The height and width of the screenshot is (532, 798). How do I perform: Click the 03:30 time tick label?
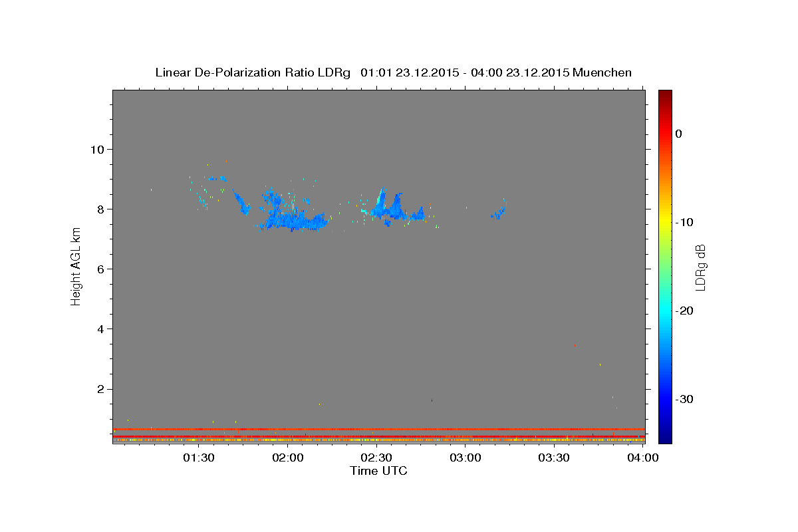554,458
